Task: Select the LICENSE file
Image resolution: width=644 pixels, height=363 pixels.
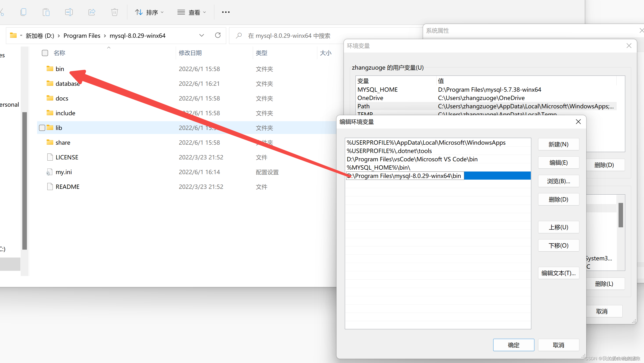Action: [67, 157]
